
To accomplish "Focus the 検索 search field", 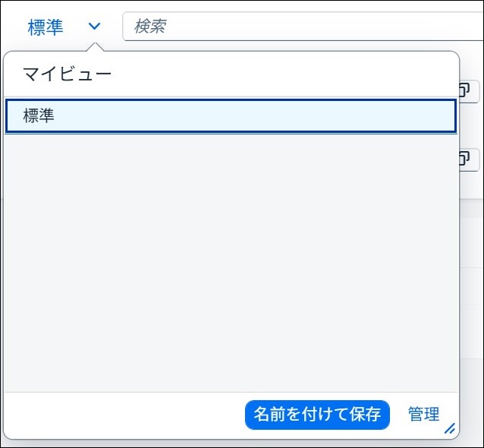I will [303, 27].
